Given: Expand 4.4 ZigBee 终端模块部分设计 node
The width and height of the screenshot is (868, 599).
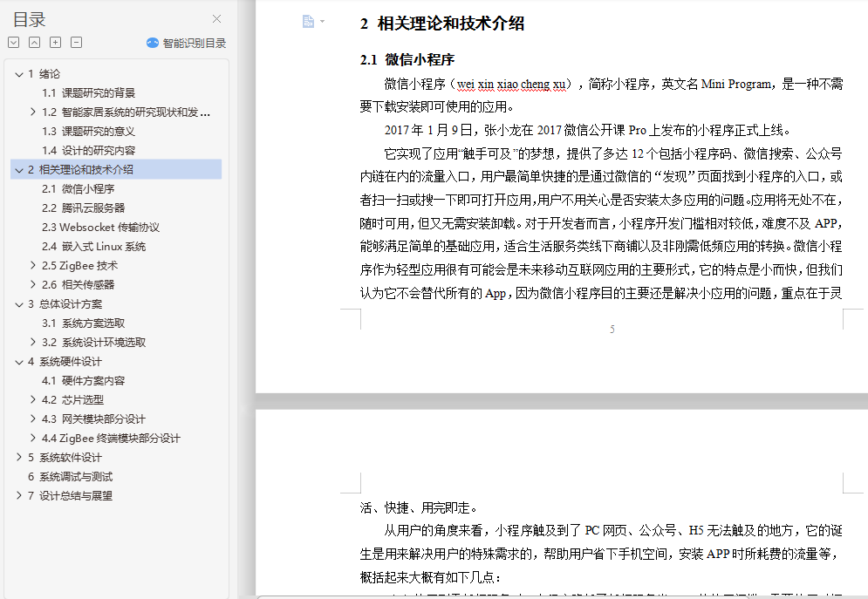Looking at the screenshot, I should 33,438.
